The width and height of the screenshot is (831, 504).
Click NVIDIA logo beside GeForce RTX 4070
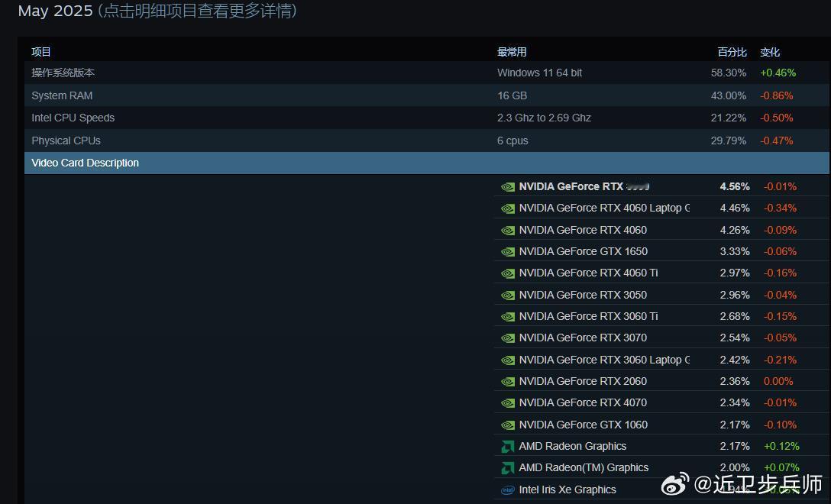pyautogui.click(x=508, y=403)
